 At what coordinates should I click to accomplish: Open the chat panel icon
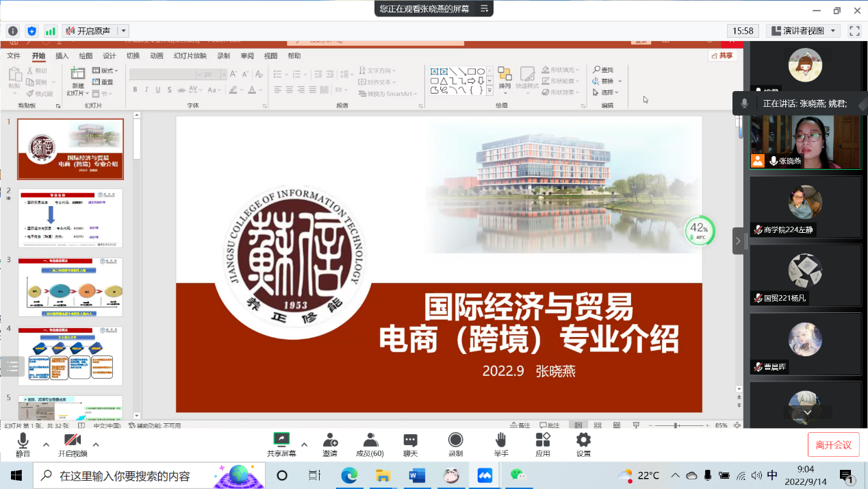coord(411,440)
